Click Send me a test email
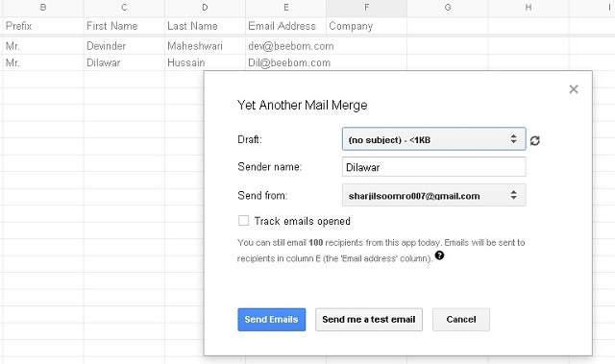 369,319
